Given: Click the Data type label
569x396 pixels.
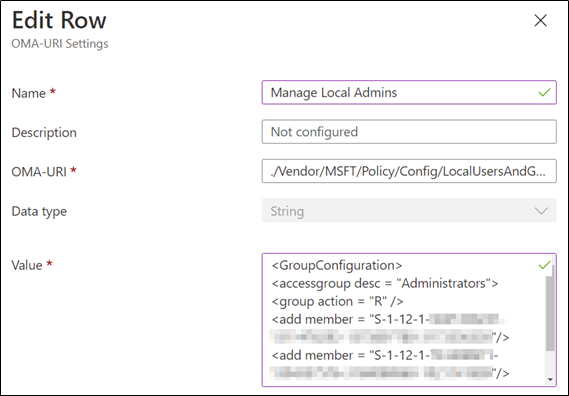Looking at the screenshot, I should click(39, 211).
